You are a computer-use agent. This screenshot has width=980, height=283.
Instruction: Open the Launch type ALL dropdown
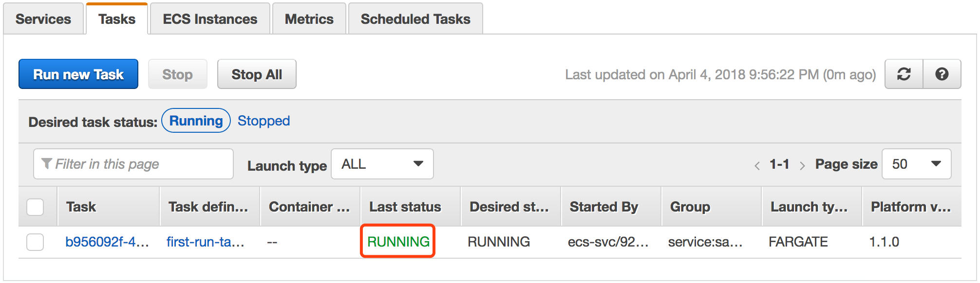[382, 164]
